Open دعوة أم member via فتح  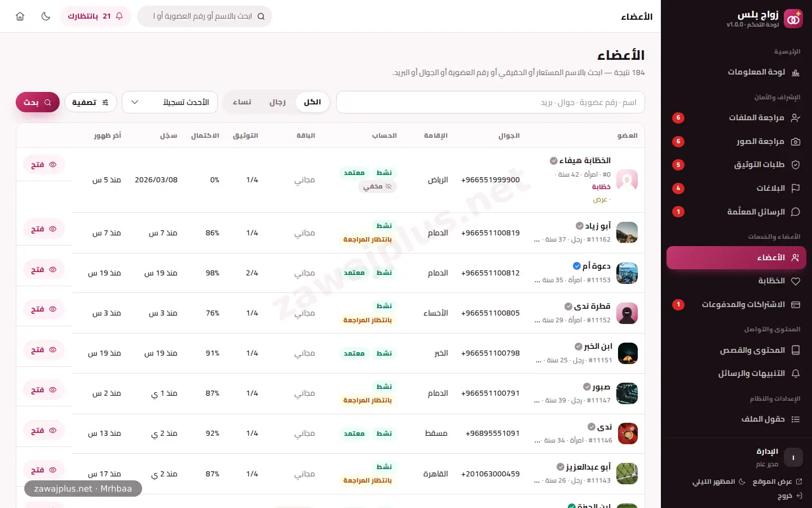pyautogui.click(x=44, y=270)
